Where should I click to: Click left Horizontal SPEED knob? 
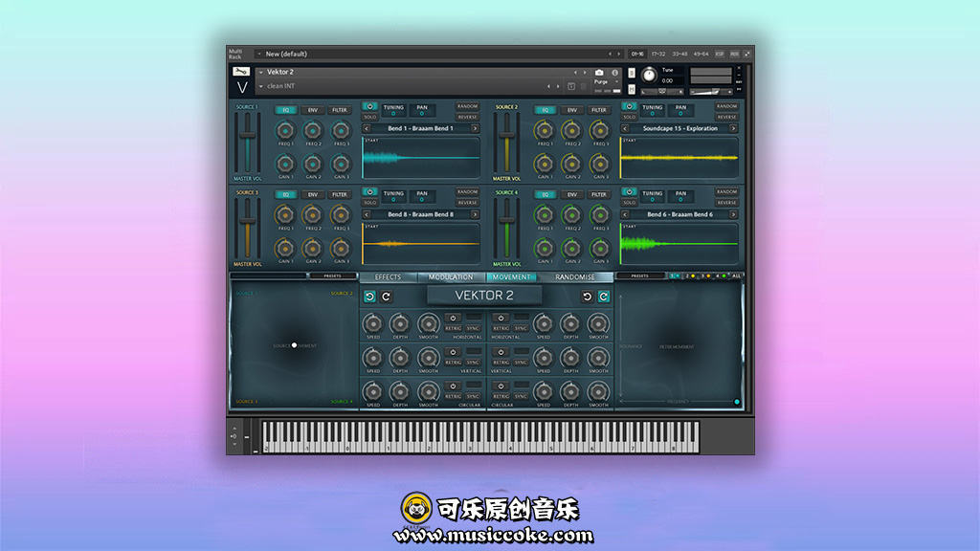(373, 323)
